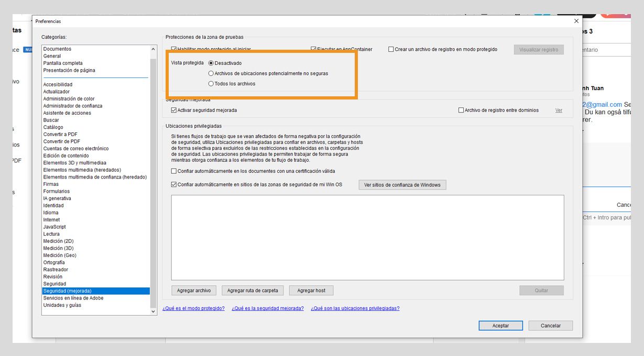
Task: Open the Accesibilidad preferences category
Action: (57, 84)
